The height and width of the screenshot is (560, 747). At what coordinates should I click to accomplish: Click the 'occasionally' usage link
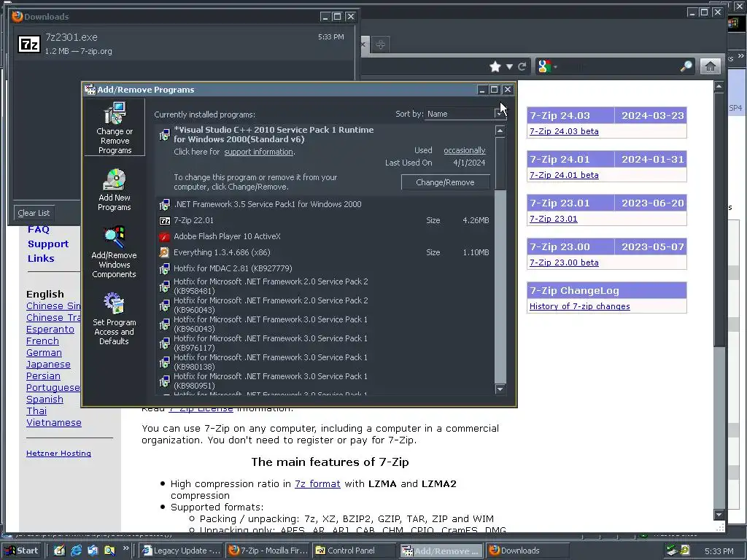[465, 150]
